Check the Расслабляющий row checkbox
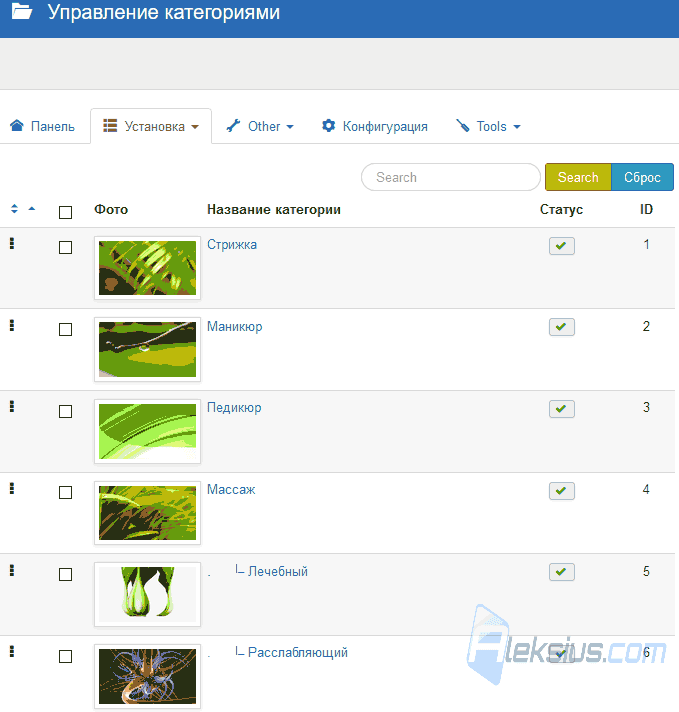 pos(65,656)
